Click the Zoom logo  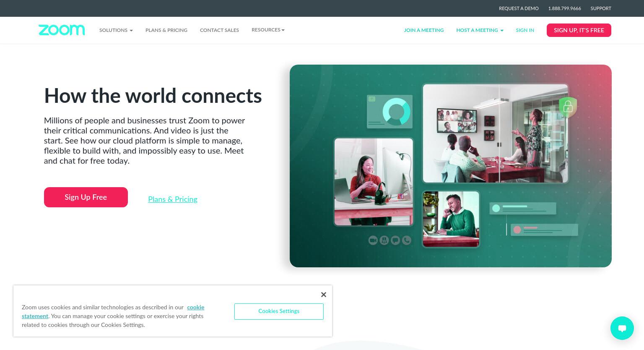click(x=62, y=30)
